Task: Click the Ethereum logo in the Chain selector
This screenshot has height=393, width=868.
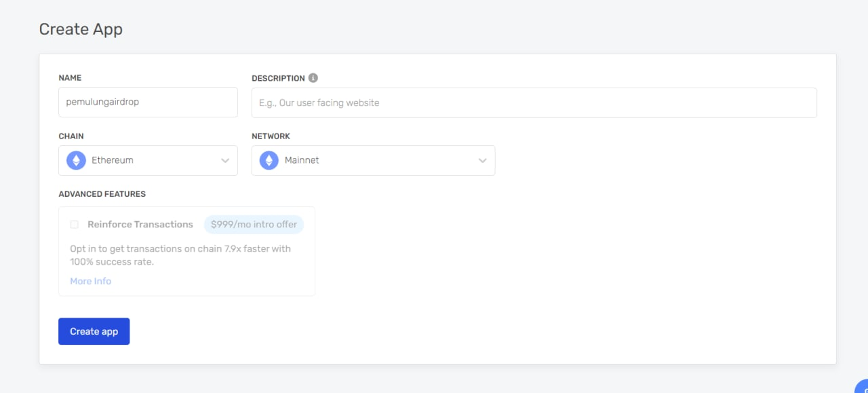Action: coord(75,160)
